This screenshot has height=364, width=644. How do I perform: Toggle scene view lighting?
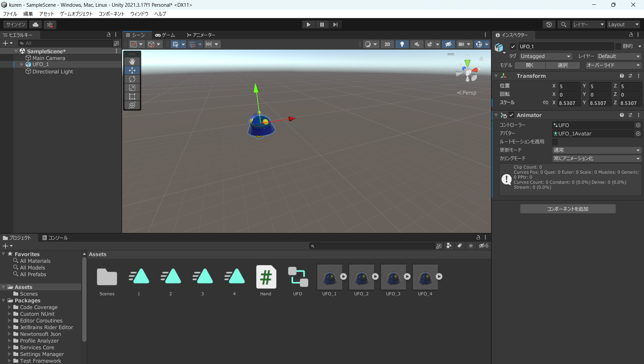[402, 44]
